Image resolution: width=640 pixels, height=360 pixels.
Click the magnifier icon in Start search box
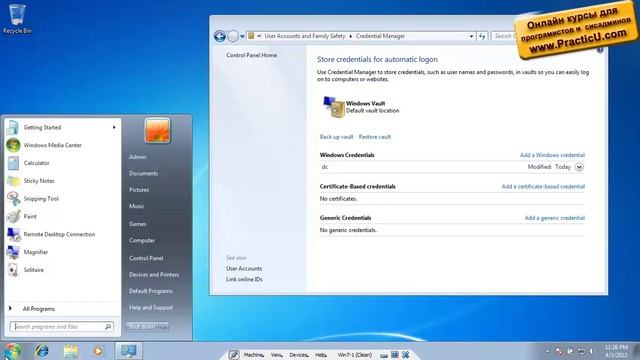click(108, 327)
